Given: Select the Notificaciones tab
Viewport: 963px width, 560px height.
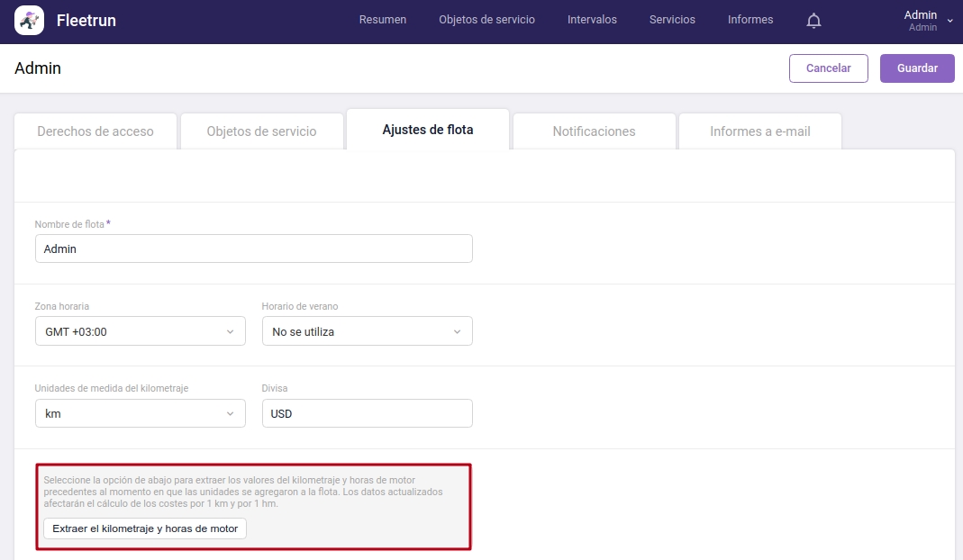Looking at the screenshot, I should point(594,130).
